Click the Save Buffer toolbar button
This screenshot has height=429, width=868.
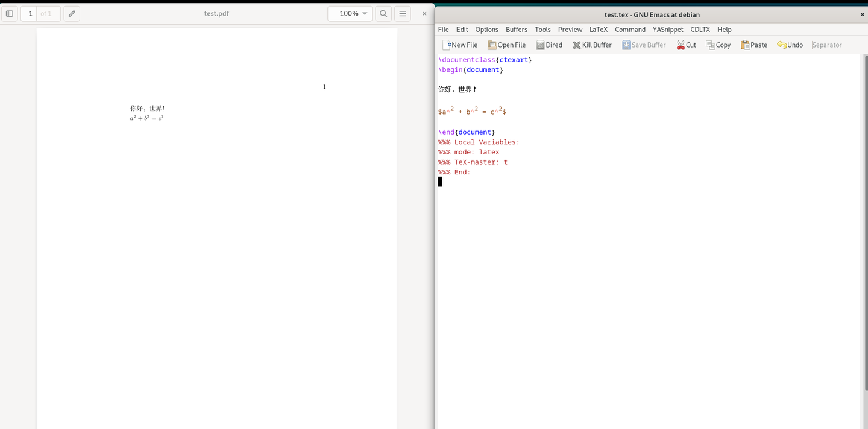[644, 45]
